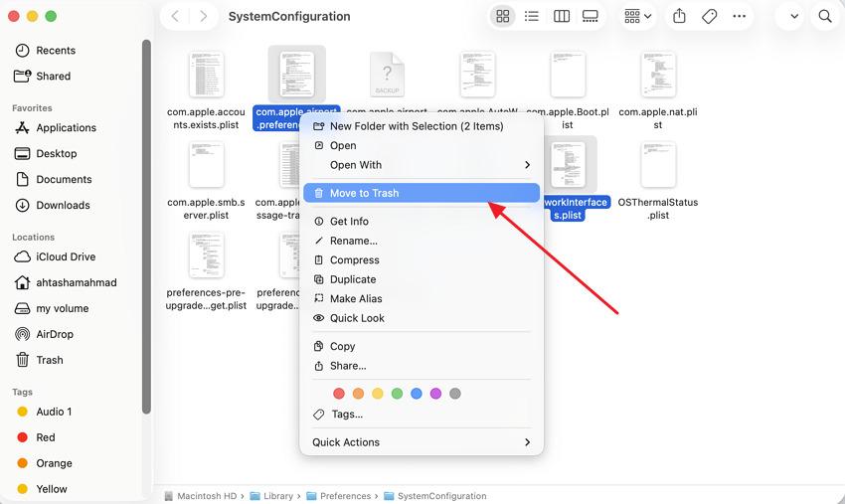Image resolution: width=845 pixels, height=504 pixels.
Task: Select the backup file with question mark
Action: coord(387,75)
